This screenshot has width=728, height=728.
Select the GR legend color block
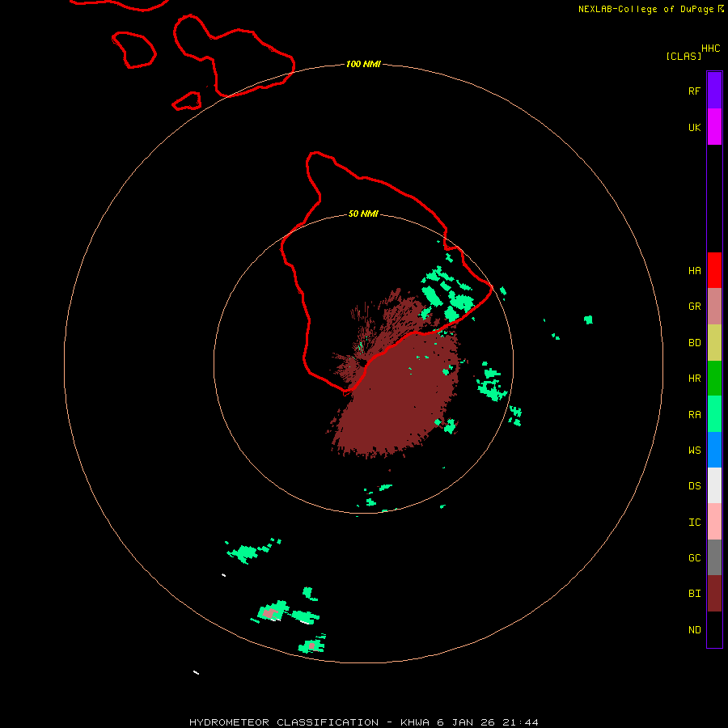[714, 307]
